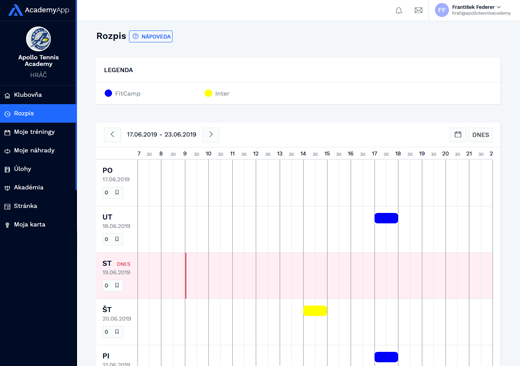520x366 pixels.
Task: Open the calendar date picker icon
Action: tap(458, 135)
